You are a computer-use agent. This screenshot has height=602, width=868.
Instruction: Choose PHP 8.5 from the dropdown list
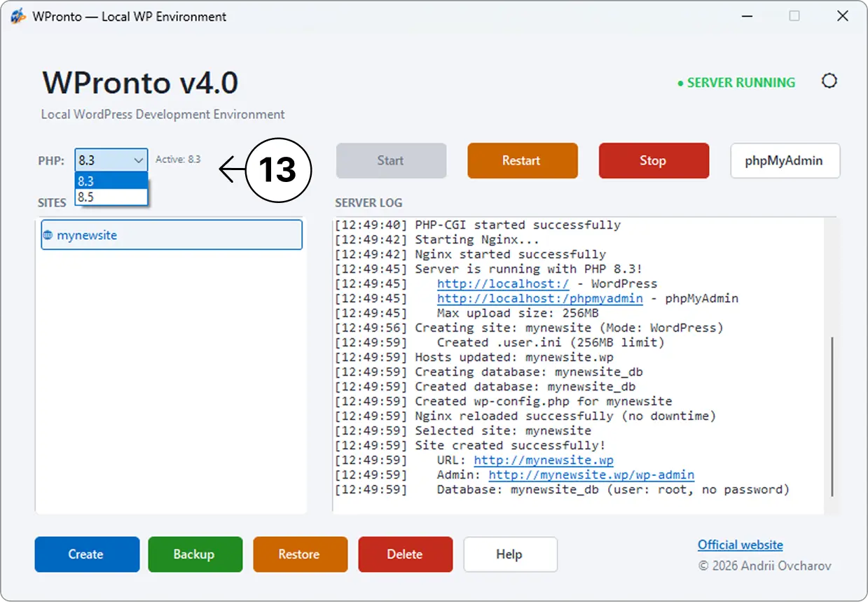(x=111, y=197)
